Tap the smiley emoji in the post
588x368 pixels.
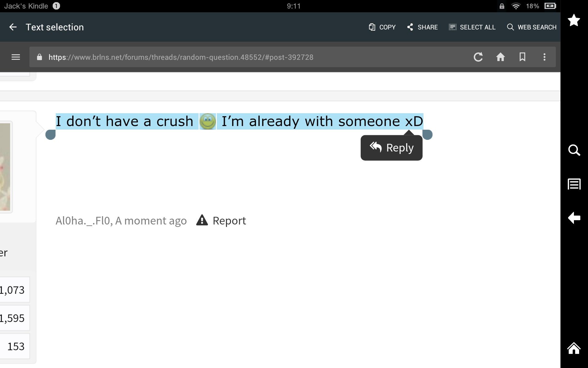(208, 121)
